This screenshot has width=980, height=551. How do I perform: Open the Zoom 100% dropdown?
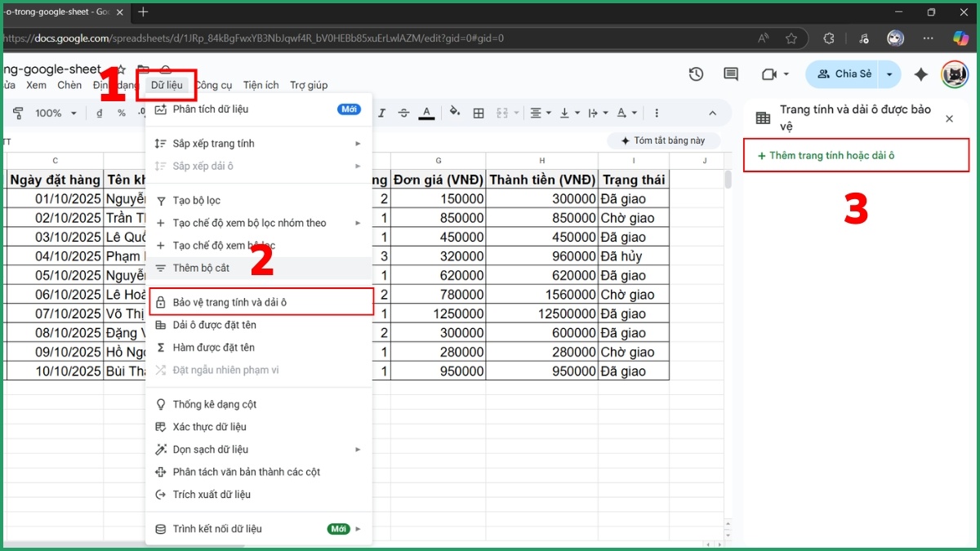coord(55,113)
